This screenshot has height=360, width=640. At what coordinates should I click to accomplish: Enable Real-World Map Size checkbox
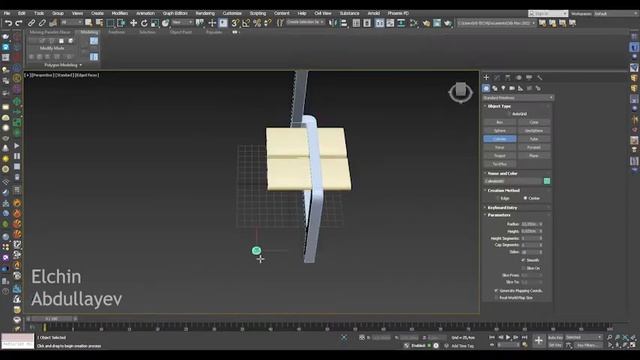point(497,298)
